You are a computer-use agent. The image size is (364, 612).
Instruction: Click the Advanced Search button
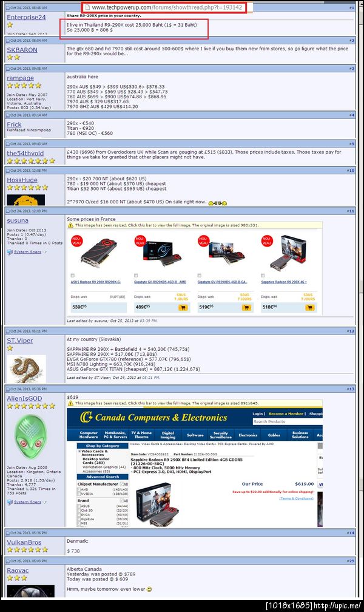(103, 477)
